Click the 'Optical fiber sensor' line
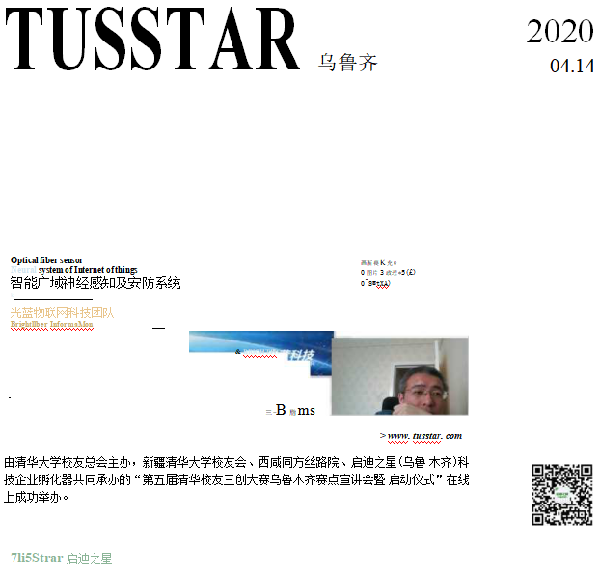This screenshot has width=600, height=572. click(46, 260)
